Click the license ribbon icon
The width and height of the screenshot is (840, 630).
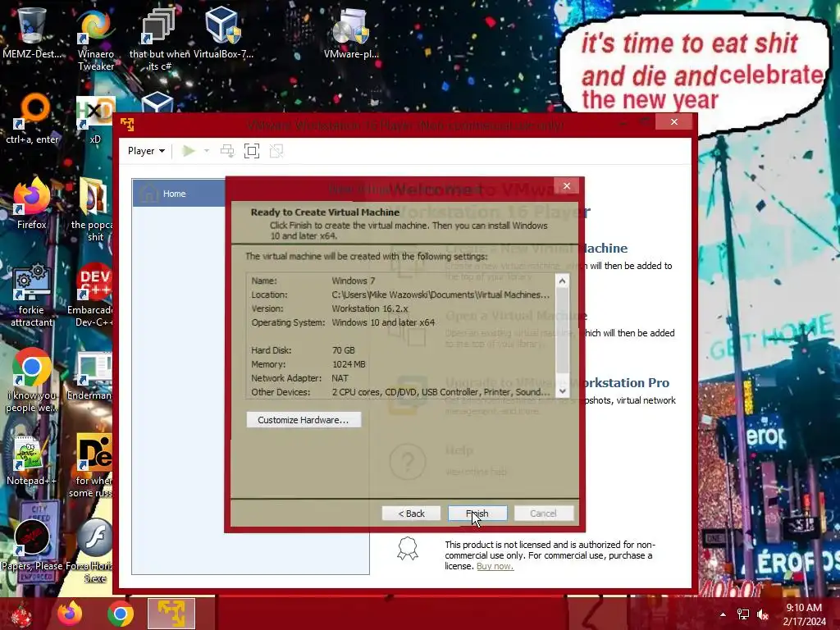point(408,549)
